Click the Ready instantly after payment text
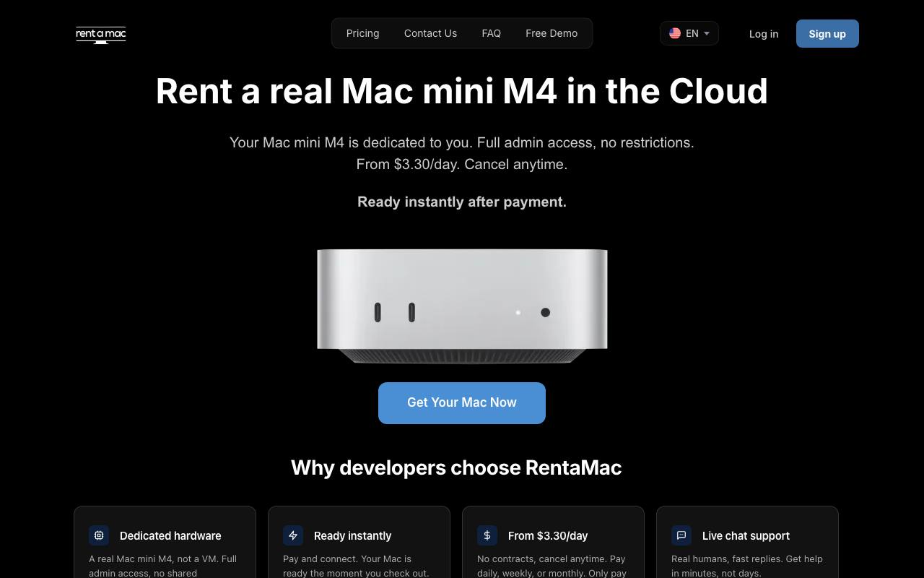 pyautogui.click(x=462, y=202)
